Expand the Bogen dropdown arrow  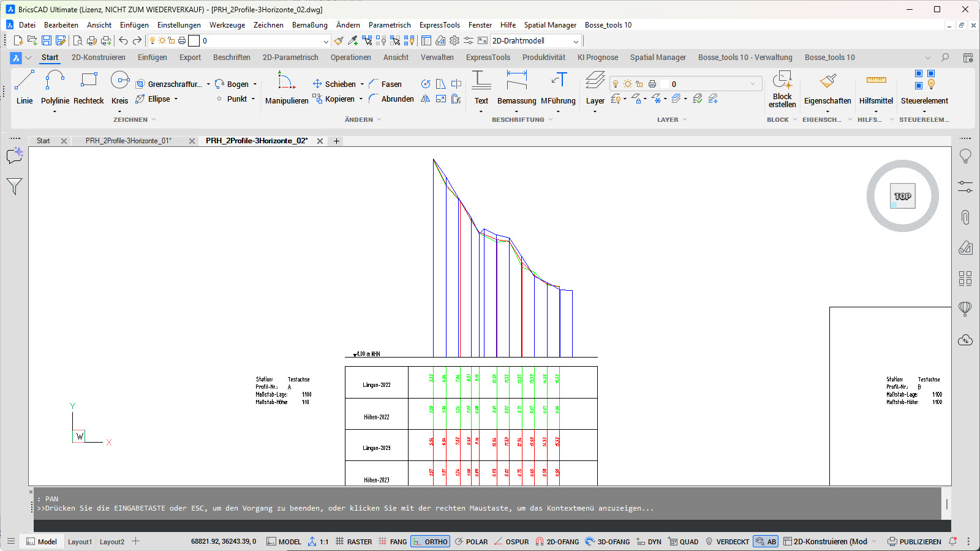point(255,84)
